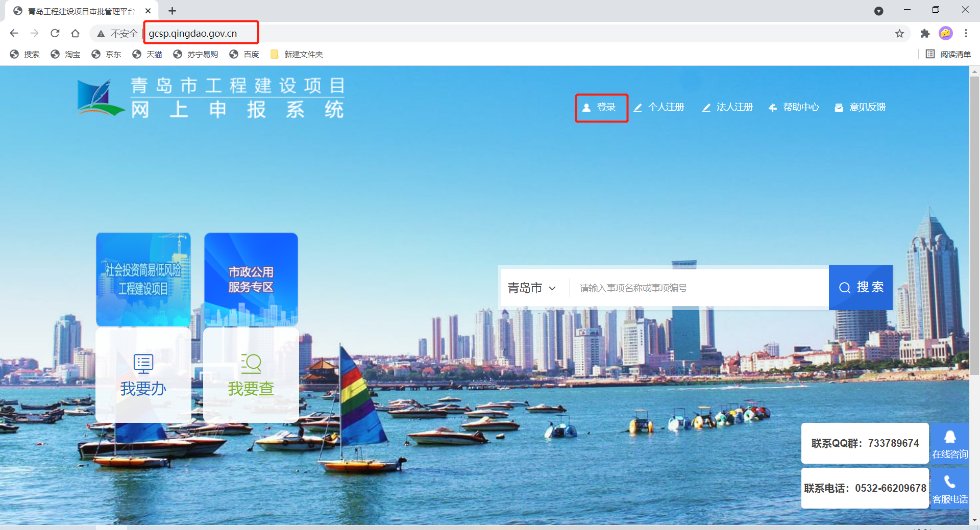Image resolution: width=980 pixels, height=530 pixels.
Task: Bookmark this page with the star icon
Action: 899,34
